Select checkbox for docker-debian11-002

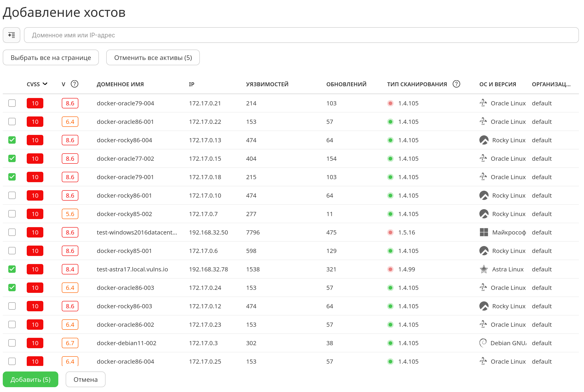point(12,343)
